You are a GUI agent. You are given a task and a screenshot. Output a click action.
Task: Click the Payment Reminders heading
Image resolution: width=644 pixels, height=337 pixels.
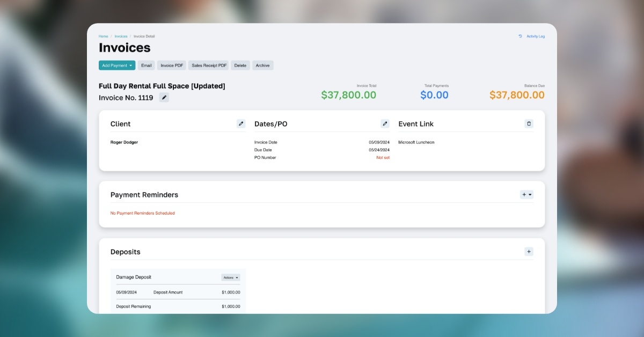click(144, 195)
